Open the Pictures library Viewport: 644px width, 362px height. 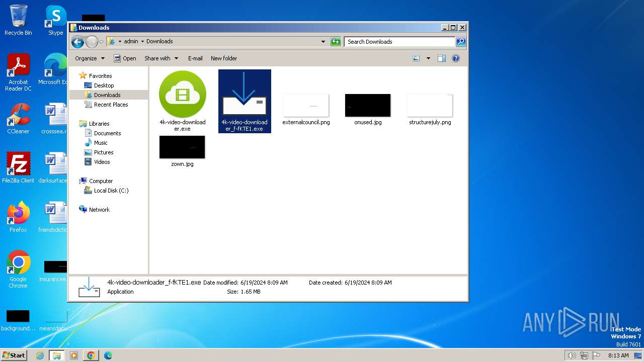(x=104, y=152)
